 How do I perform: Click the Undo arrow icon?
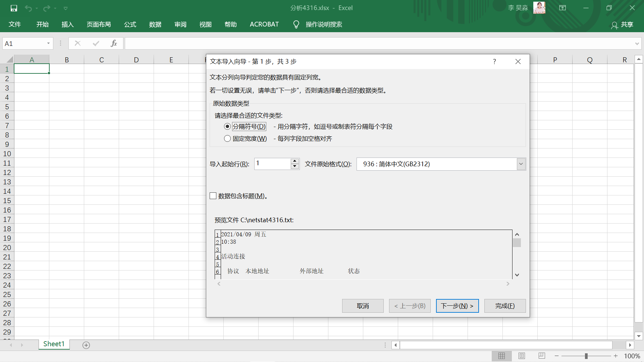point(28,8)
